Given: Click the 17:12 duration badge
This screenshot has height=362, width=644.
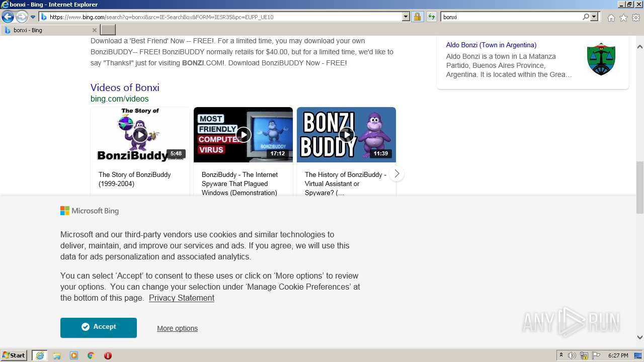Looking at the screenshot, I should 278,154.
